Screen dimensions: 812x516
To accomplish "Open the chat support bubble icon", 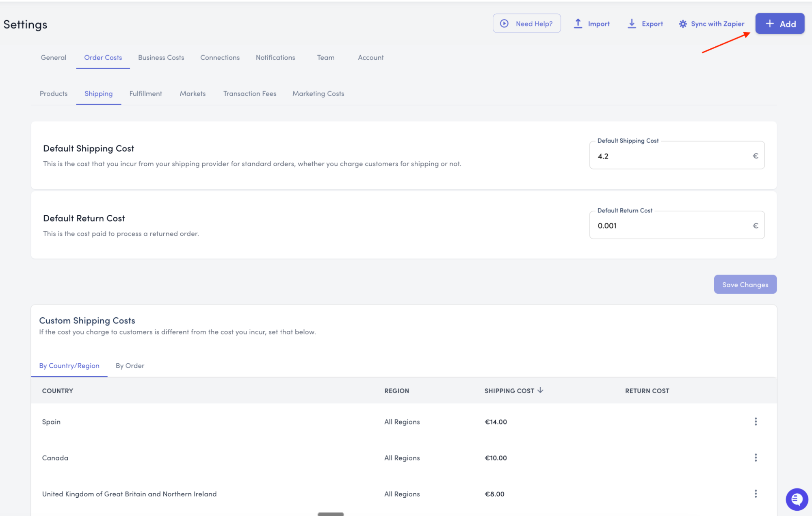I will point(797,499).
